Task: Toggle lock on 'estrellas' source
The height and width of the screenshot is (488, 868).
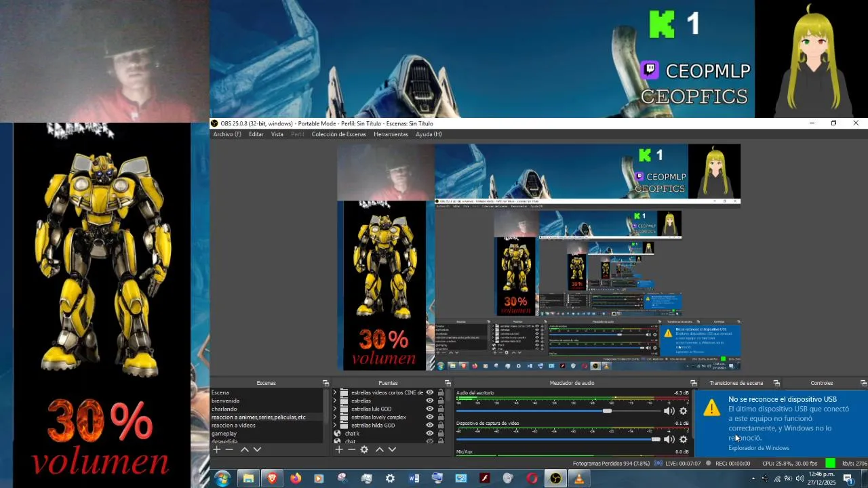Action: coord(441,401)
